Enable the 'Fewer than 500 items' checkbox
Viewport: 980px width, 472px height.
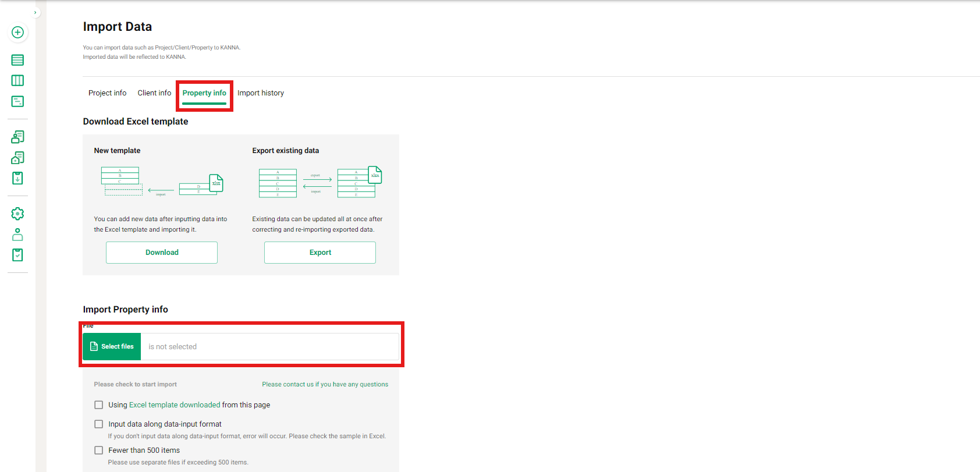tap(99, 450)
